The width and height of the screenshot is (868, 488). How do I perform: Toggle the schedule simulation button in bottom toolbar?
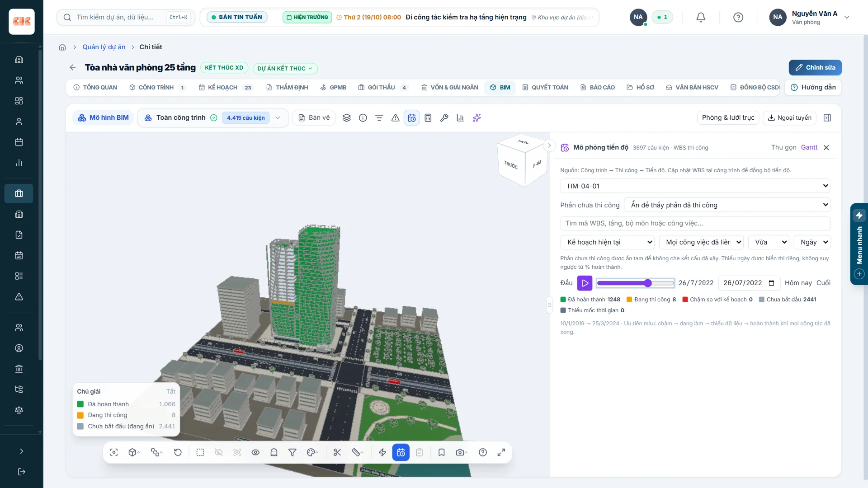[401, 452]
